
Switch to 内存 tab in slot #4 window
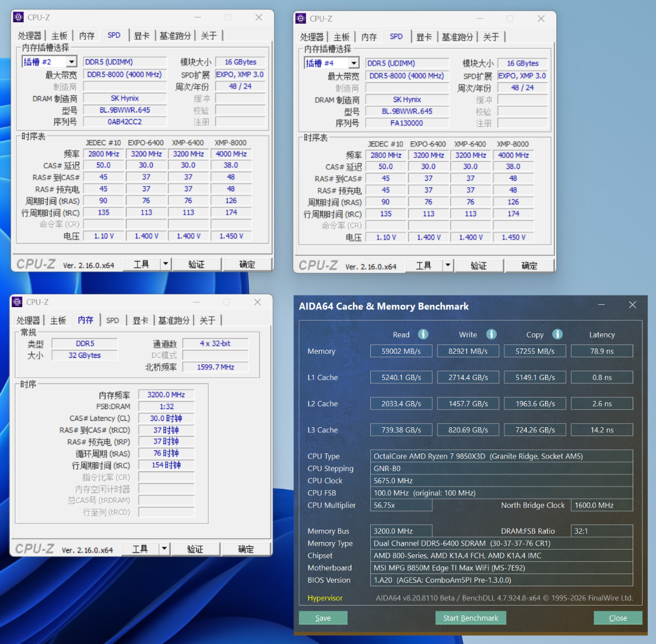(369, 37)
